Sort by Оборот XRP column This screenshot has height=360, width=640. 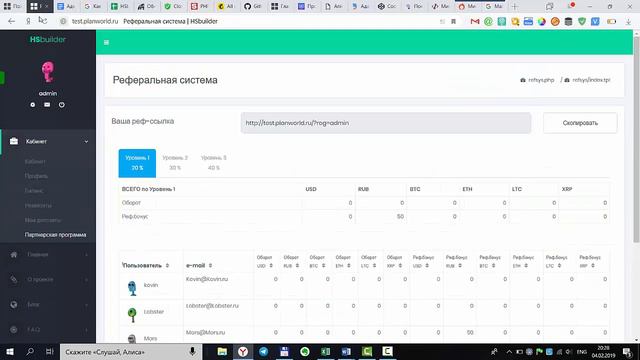click(x=395, y=262)
